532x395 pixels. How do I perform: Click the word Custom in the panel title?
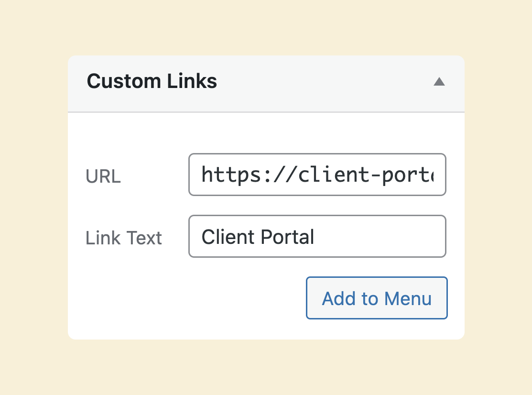point(124,81)
